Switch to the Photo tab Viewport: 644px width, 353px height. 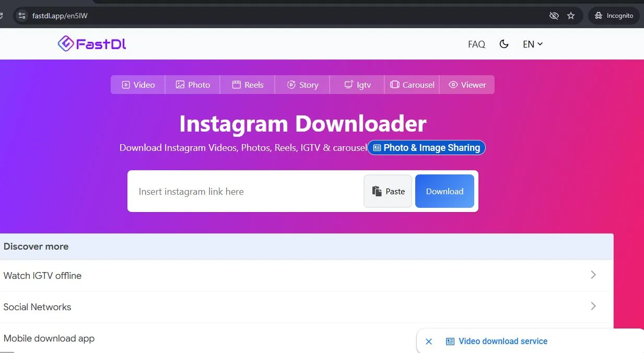pos(193,85)
